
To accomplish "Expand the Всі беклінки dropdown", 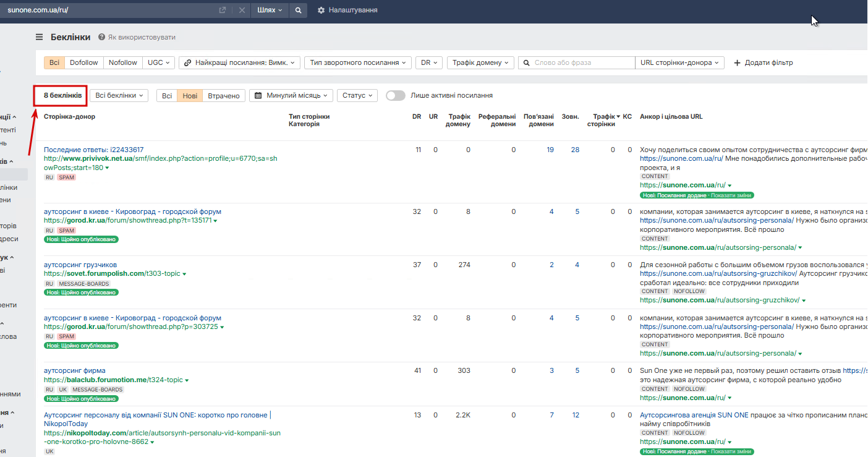I will coord(119,95).
